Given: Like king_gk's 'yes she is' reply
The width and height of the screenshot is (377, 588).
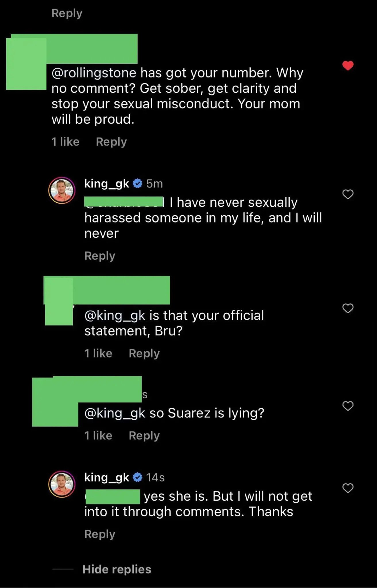Looking at the screenshot, I should coord(348,488).
